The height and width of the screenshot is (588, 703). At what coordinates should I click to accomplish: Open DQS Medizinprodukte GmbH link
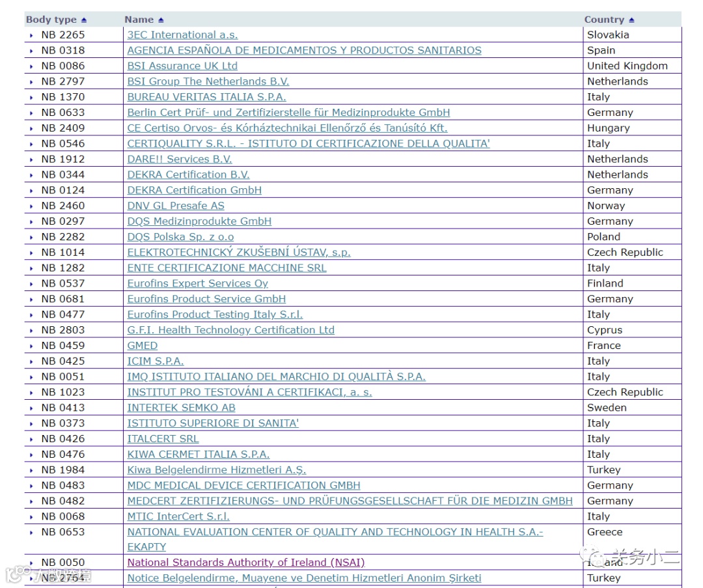[200, 221]
